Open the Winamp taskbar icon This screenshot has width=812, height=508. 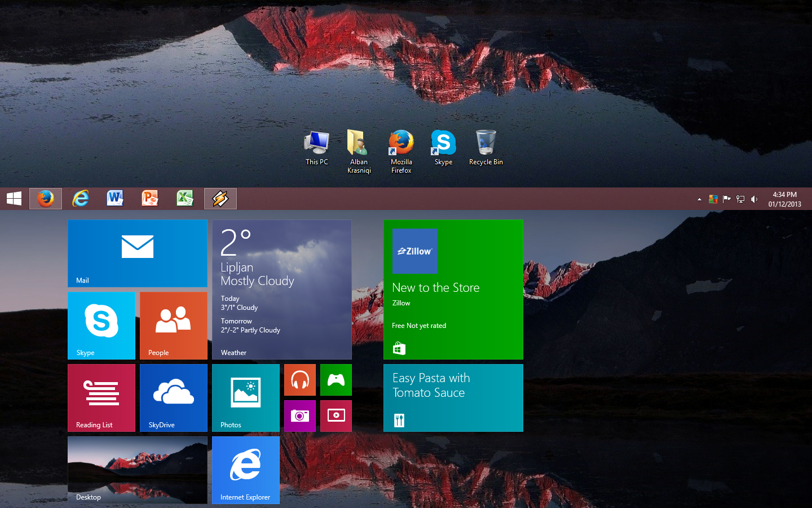coord(220,199)
